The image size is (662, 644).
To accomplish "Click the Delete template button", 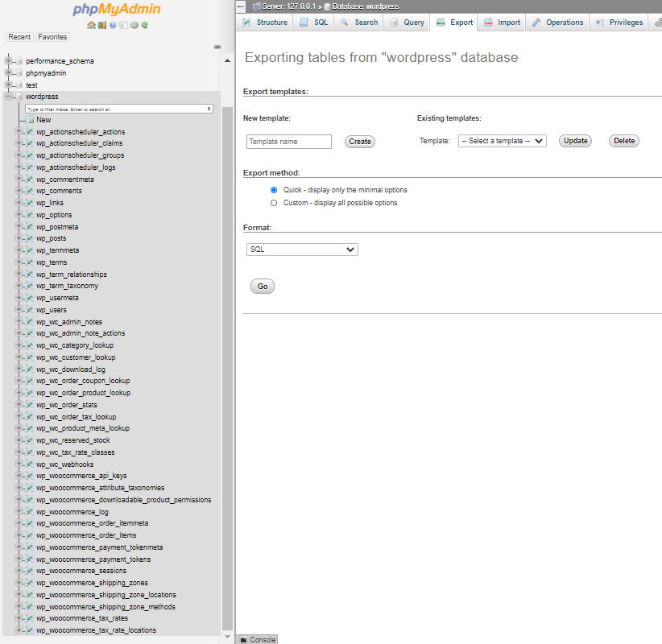I will coord(624,141).
